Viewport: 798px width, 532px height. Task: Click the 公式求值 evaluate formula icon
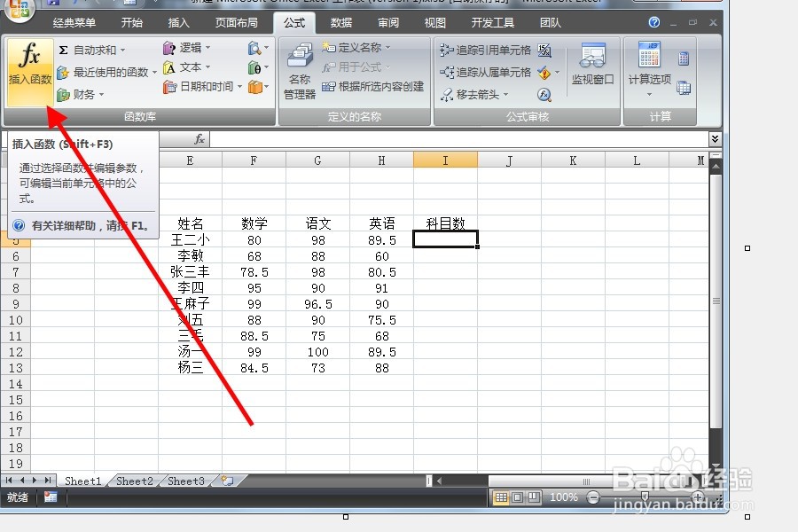point(542,92)
